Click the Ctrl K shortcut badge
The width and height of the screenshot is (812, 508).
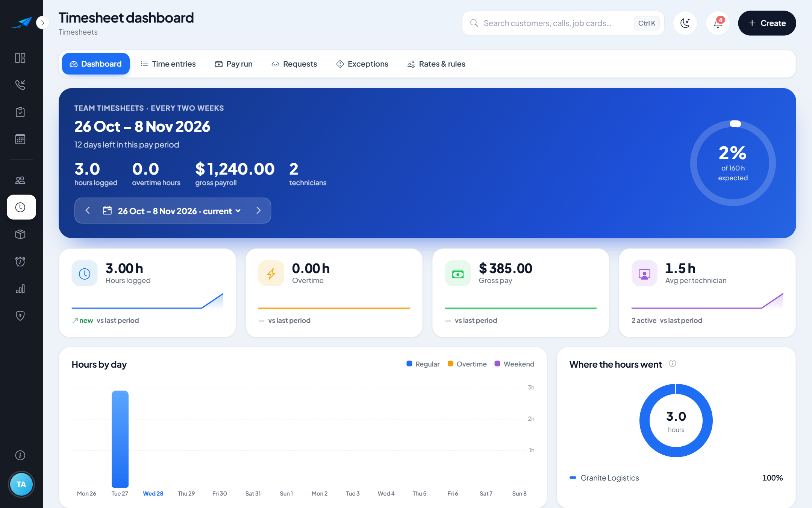pyautogui.click(x=647, y=23)
